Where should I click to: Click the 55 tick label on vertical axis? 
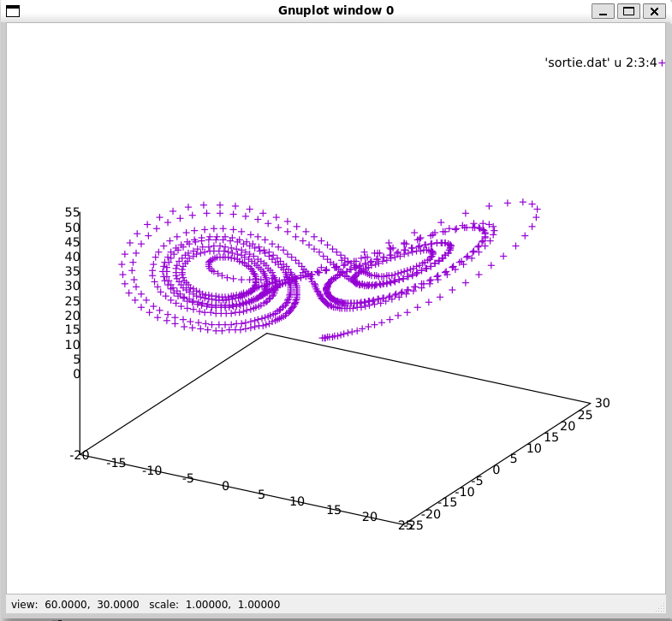click(x=72, y=212)
